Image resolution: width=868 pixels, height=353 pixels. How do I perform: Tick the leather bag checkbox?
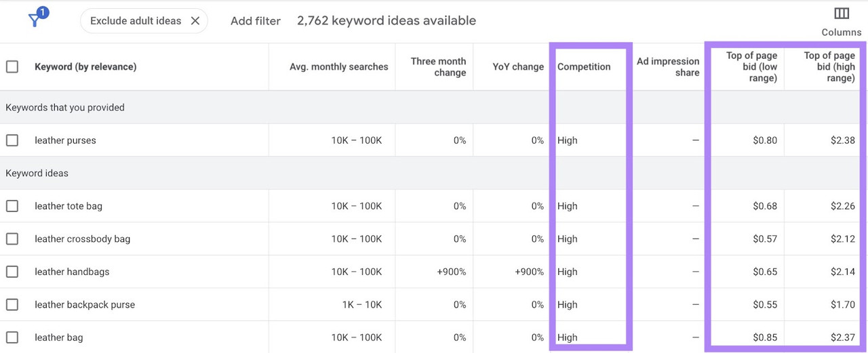pos(12,337)
